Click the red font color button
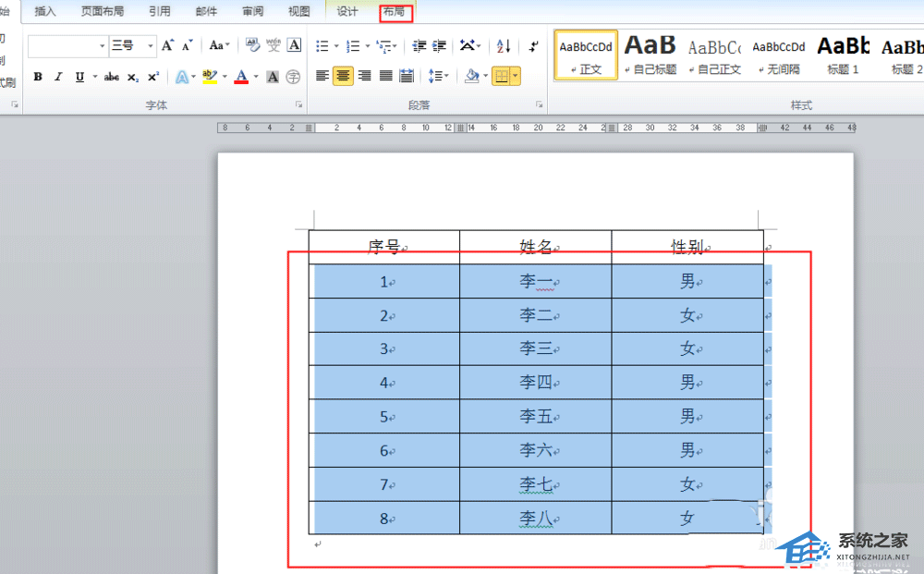This screenshot has height=574, width=924. [x=241, y=77]
